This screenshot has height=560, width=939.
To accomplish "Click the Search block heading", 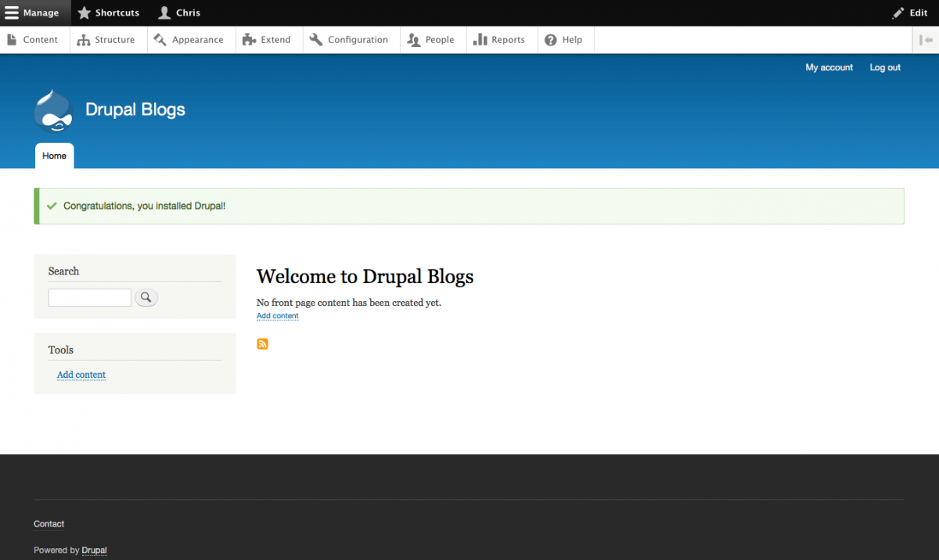I will pos(63,271).
